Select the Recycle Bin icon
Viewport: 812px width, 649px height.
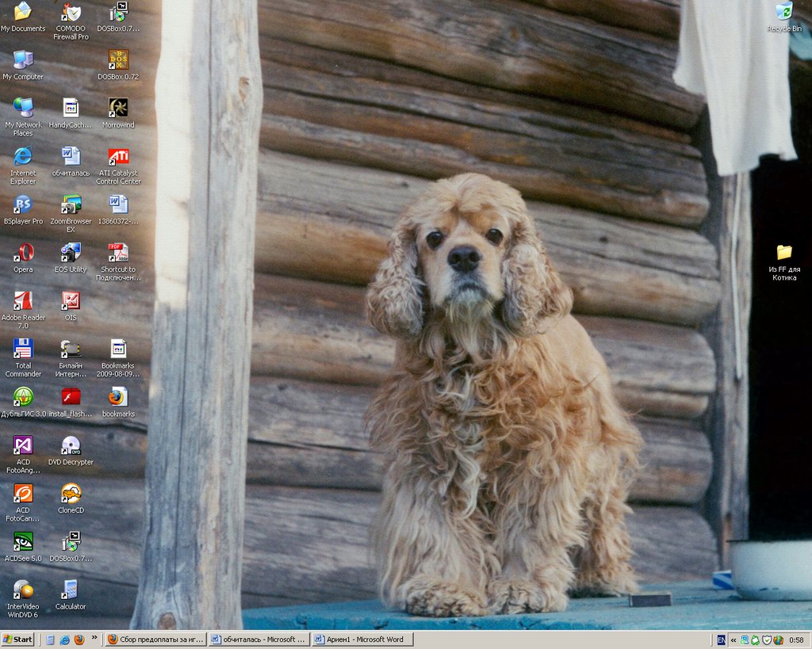pos(784,17)
